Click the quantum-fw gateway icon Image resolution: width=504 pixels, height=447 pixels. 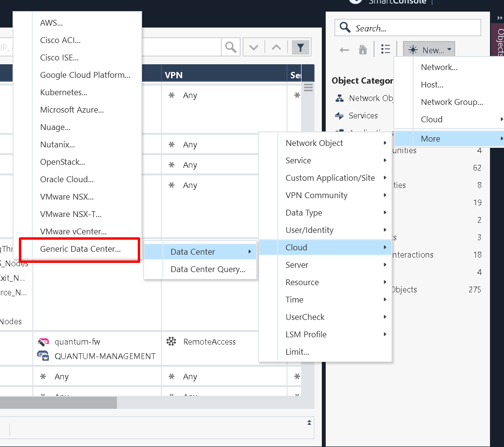coord(43,342)
